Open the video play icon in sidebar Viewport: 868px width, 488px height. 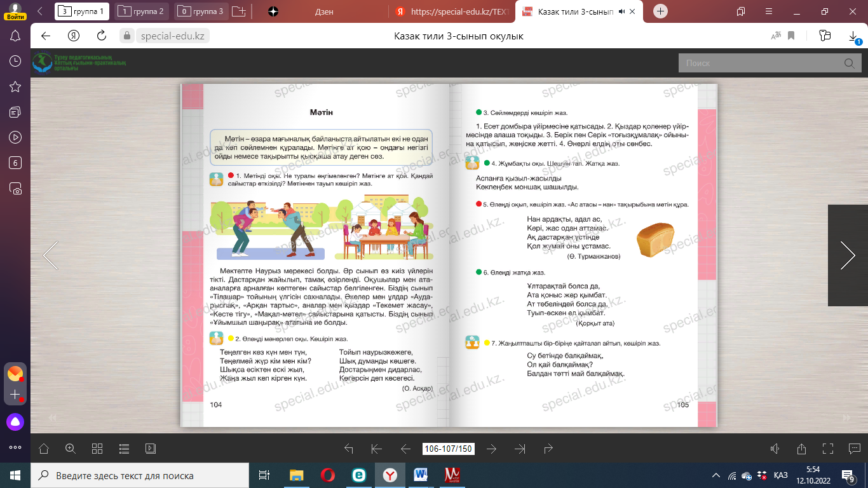[x=16, y=137]
